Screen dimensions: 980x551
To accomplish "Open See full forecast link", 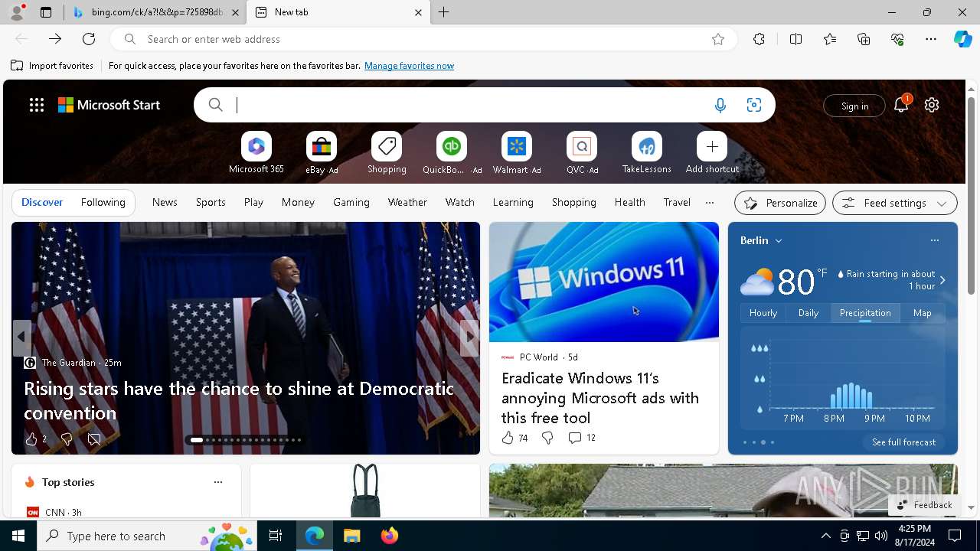I will pyautogui.click(x=903, y=442).
